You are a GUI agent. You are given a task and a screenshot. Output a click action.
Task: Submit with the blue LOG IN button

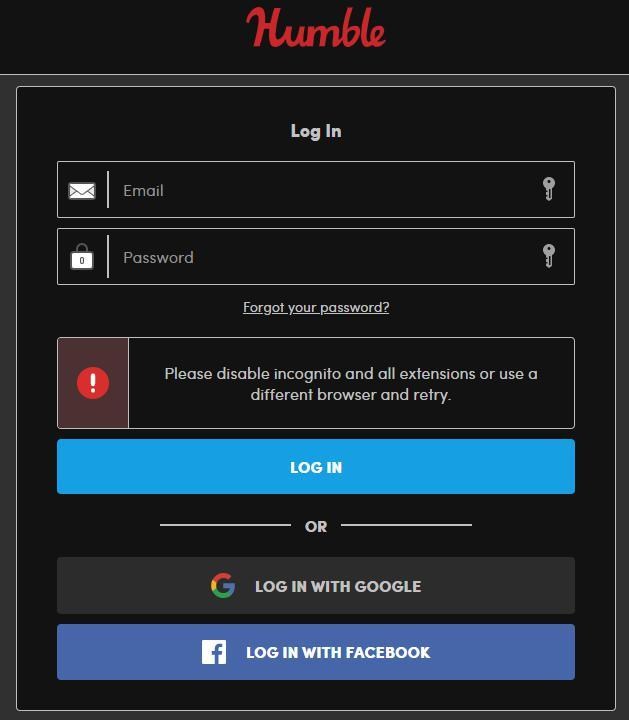click(x=316, y=467)
